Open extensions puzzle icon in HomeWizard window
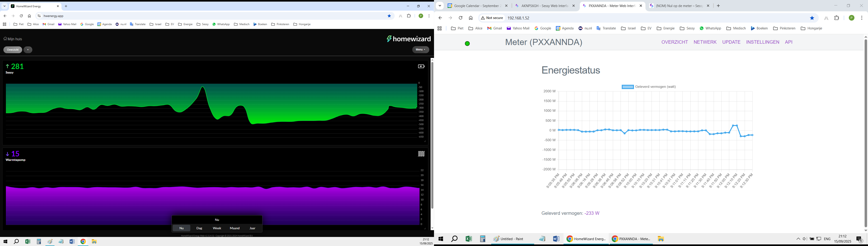 409,16
